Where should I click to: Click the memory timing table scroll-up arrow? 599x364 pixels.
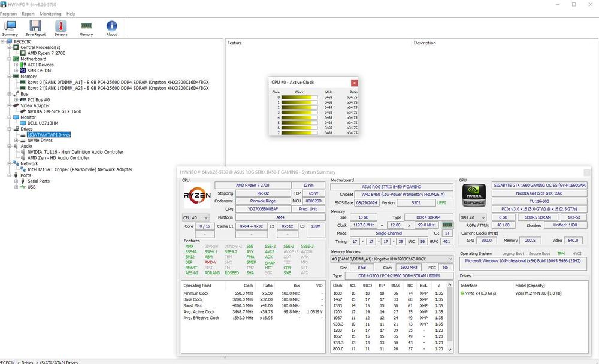click(450, 285)
